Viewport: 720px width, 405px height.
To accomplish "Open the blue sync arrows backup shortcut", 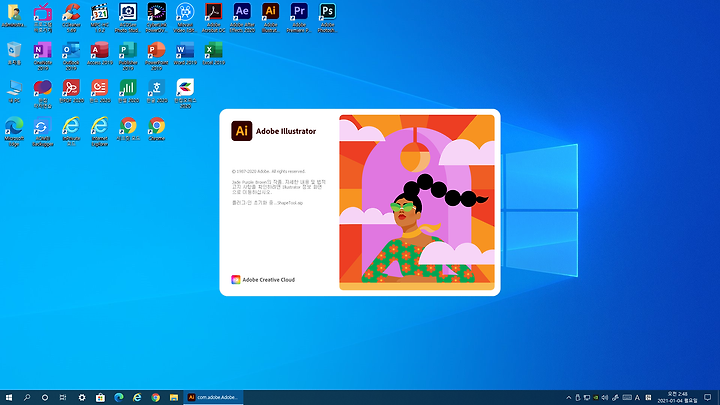I will 43,131.
